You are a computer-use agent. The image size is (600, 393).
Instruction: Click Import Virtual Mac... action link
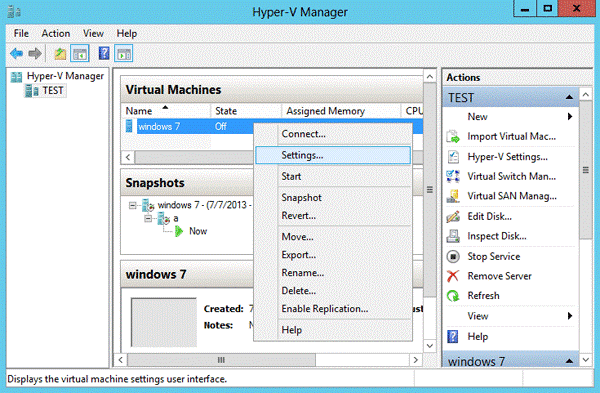pos(511,137)
